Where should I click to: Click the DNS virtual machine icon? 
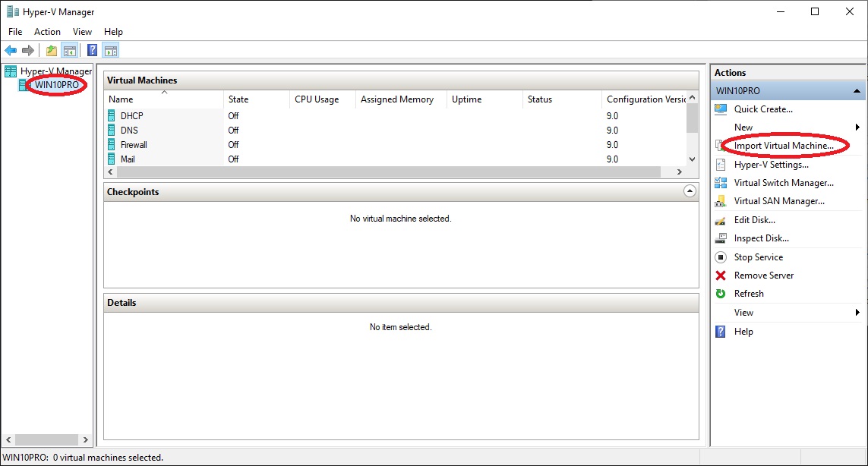pyautogui.click(x=112, y=130)
